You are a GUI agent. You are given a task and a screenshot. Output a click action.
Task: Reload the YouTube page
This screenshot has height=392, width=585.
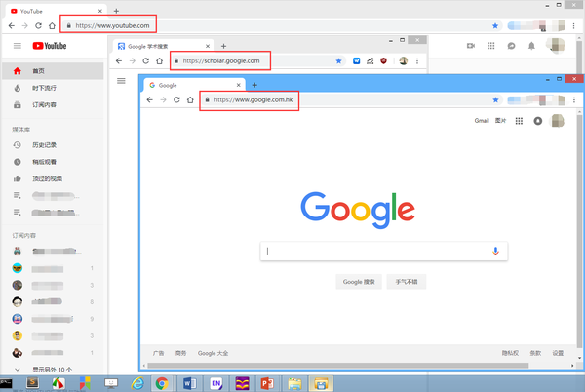point(38,25)
